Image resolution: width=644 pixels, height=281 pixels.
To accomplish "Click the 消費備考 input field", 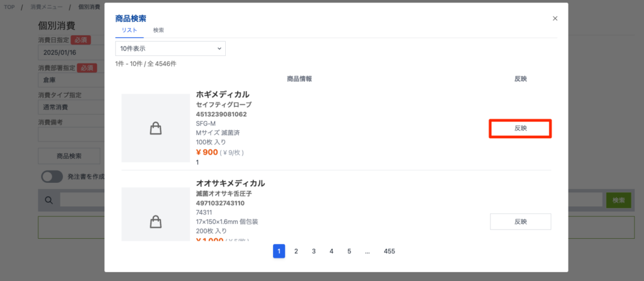I will click(x=72, y=135).
